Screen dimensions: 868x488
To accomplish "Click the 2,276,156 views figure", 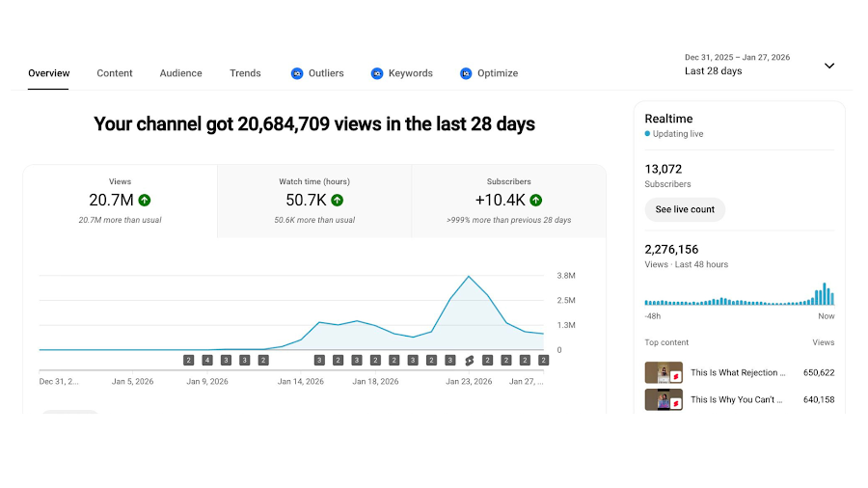I will (x=671, y=250).
